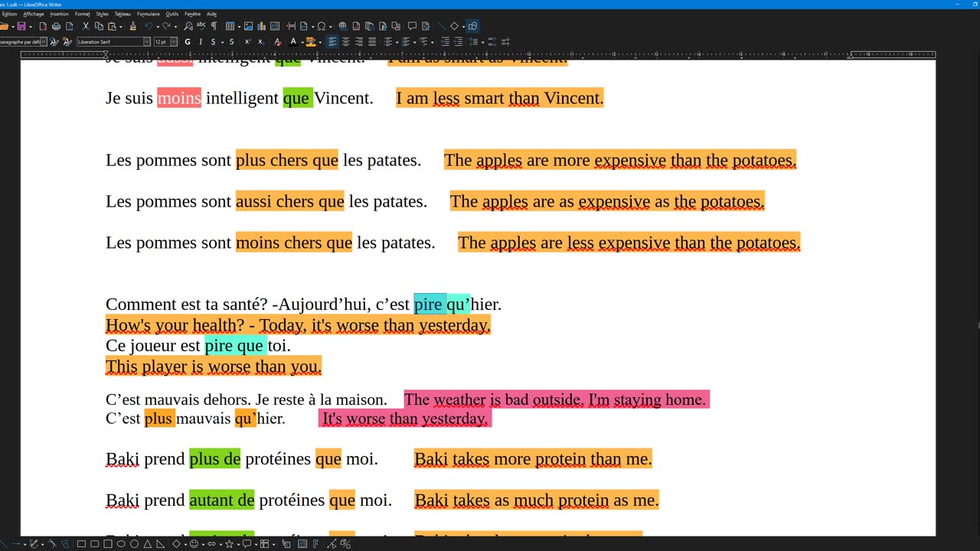Screen dimensions: 980x551
Task: Expand the undo history dropdown arrow
Action: coord(157,26)
